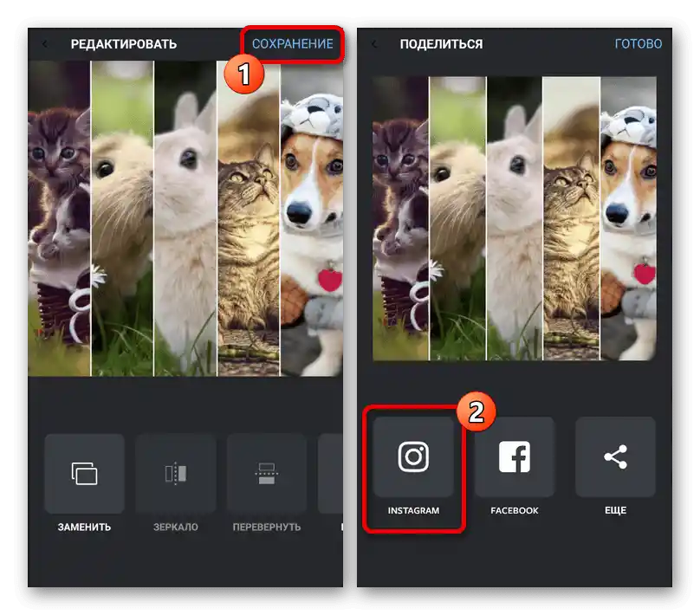Select the tabby cat strip in editor collage

(249, 218)
